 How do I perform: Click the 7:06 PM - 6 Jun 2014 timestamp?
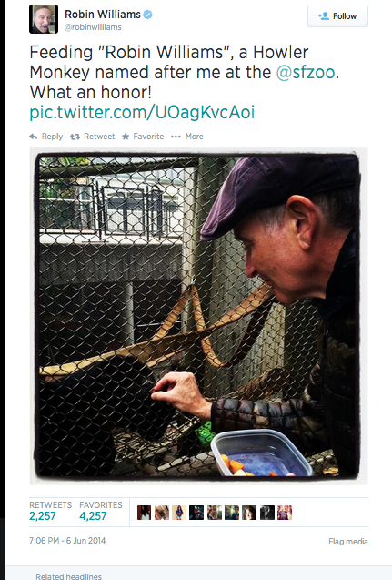(67, 541)
